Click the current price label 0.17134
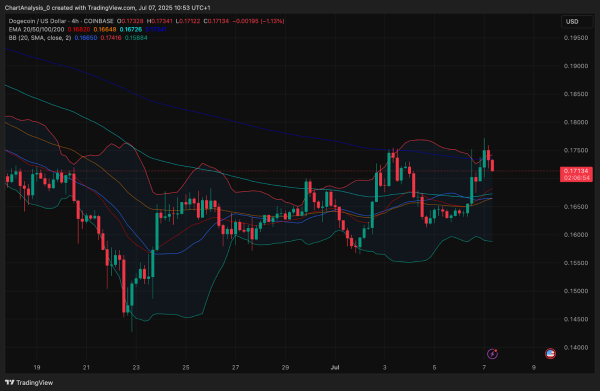The width and height of the screenshot is (600, 391). [x=576, y=171]
